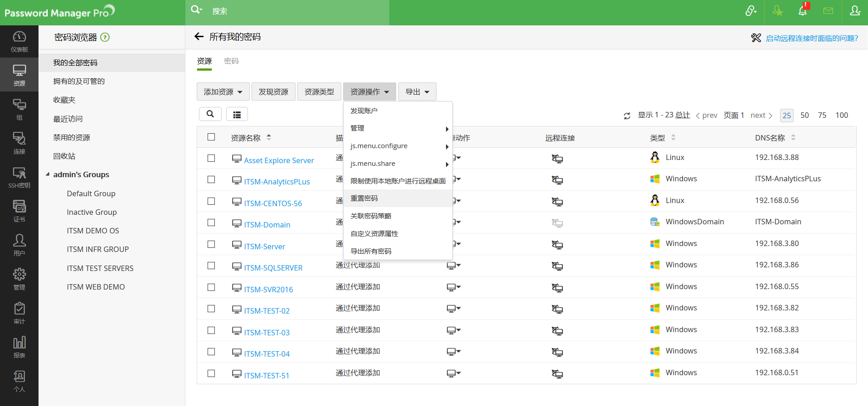Image resolution: width=868 pixels, height=406 pixels.
Task: Open the 证书 certificates sidebar icon
Action: point(19,211)
